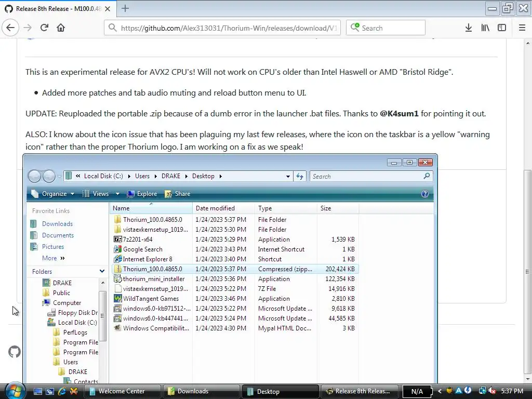
Task: Click the Explorer Search box
Action: [371, 176]
